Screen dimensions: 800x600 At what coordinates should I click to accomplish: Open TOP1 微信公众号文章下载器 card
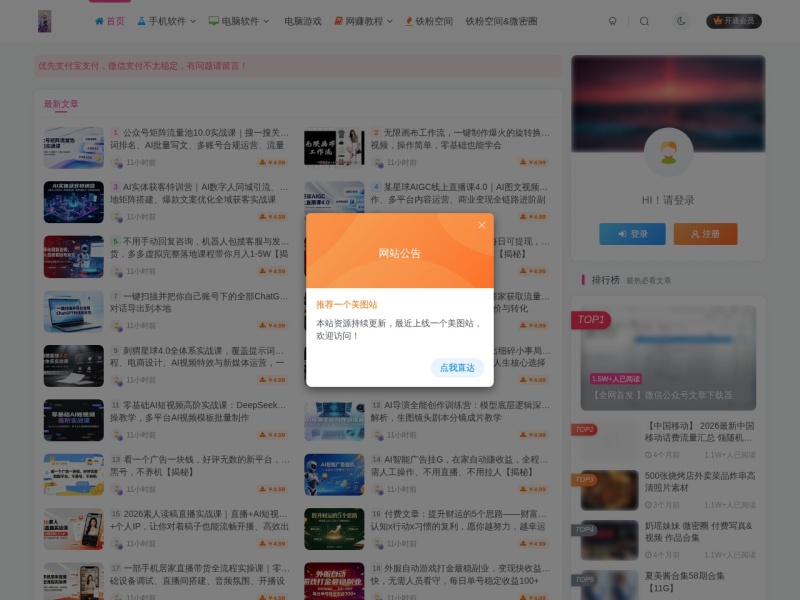point(668,358)
